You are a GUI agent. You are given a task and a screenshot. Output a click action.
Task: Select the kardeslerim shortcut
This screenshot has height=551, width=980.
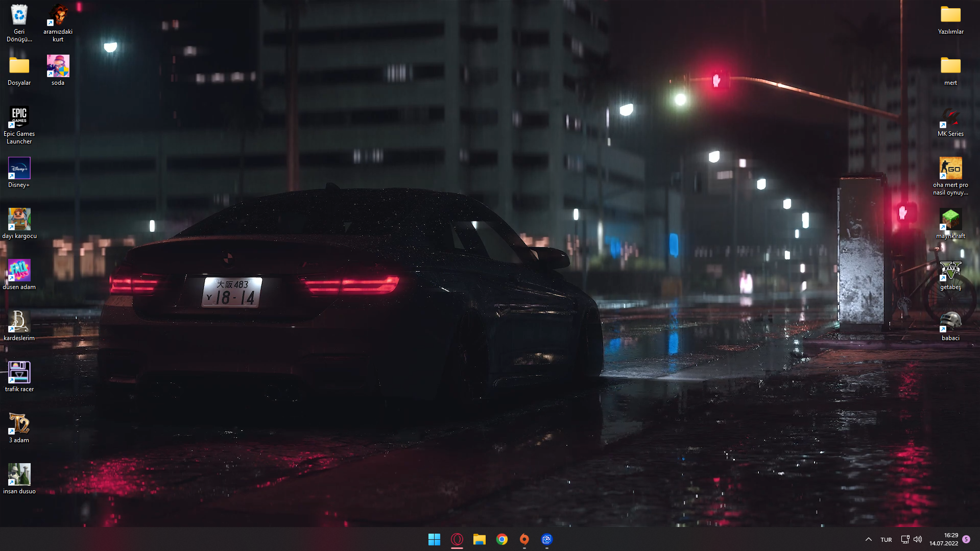pos(19,326)
